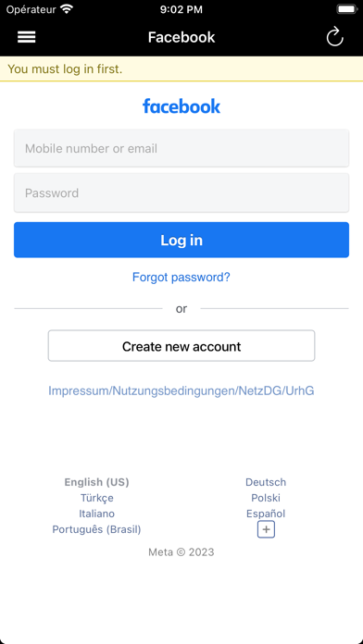
Task: Tap the Wi-Fi icon in status bar
Action: tap(66, 9)
